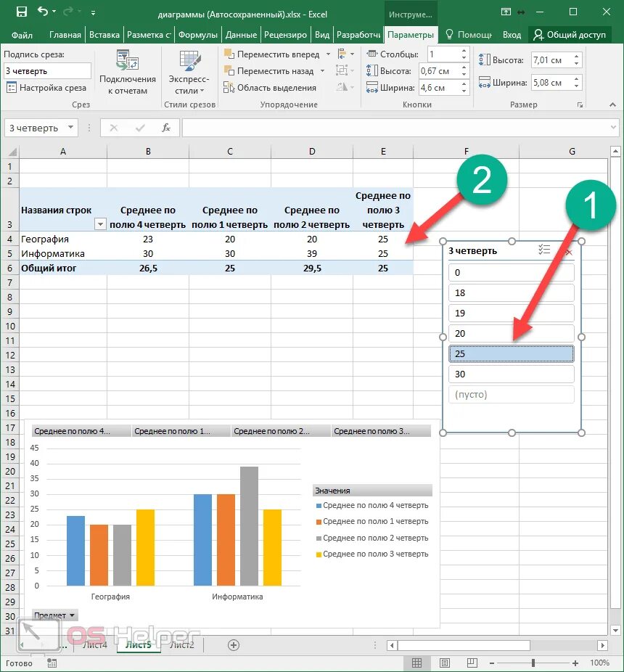Click the Insert Function fx icon
The image size is (624, 672).
[x=166, y=128]
